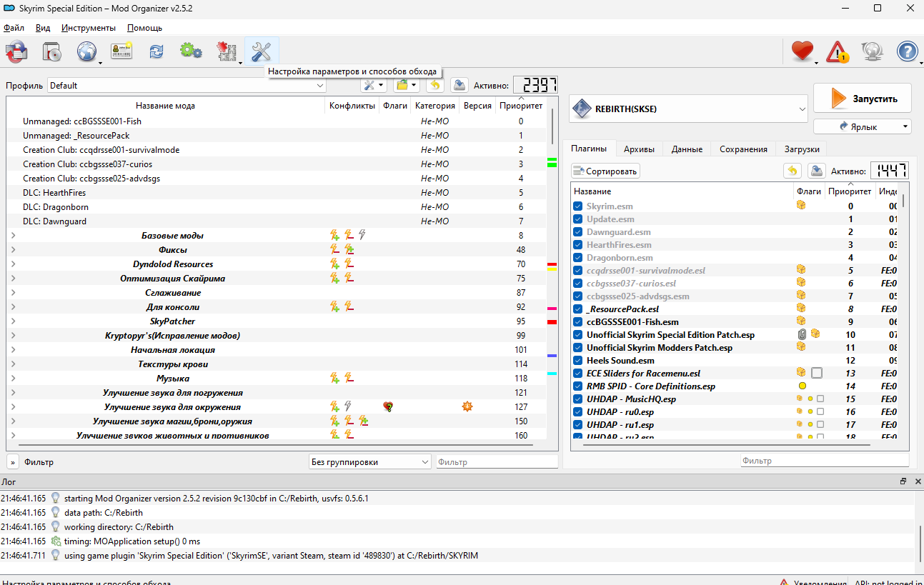Screen dimensions: 924x585
Task: Click the Запустить launch button
Action: pyautogui.click(x=863, y=98)
